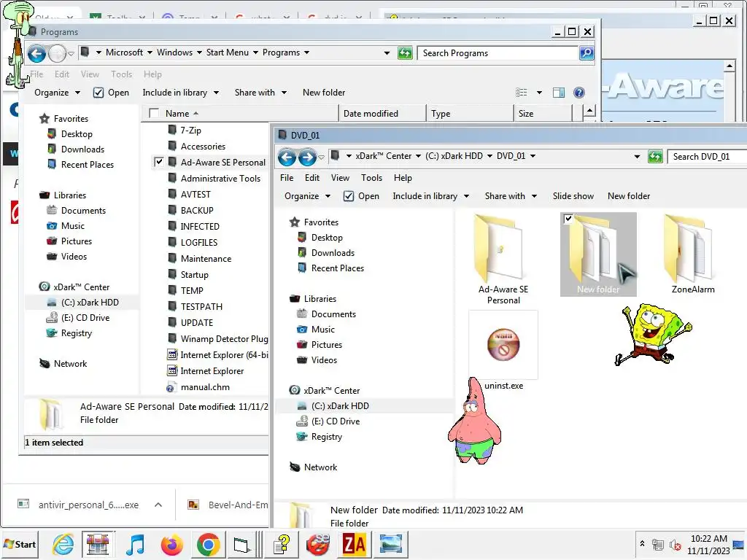Expand Organize dropdown in Programs window

(x=57, y=93)
